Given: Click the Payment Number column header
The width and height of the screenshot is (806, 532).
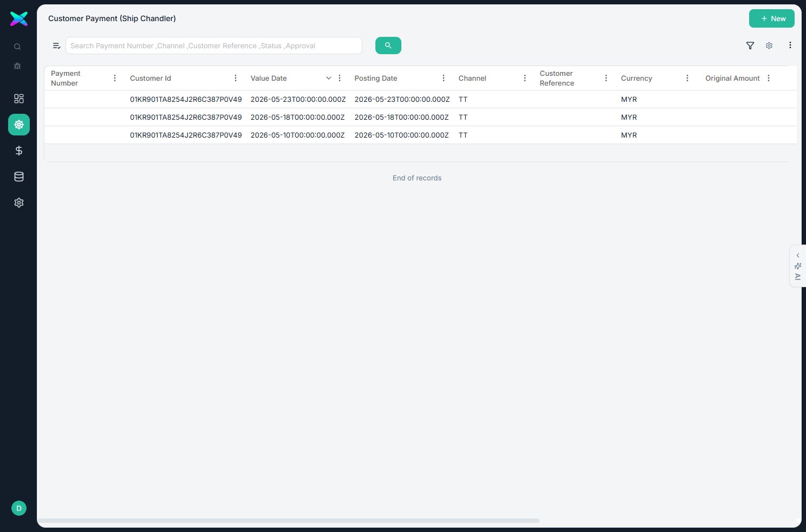Looking at the screenshot, I should (66, 78).
